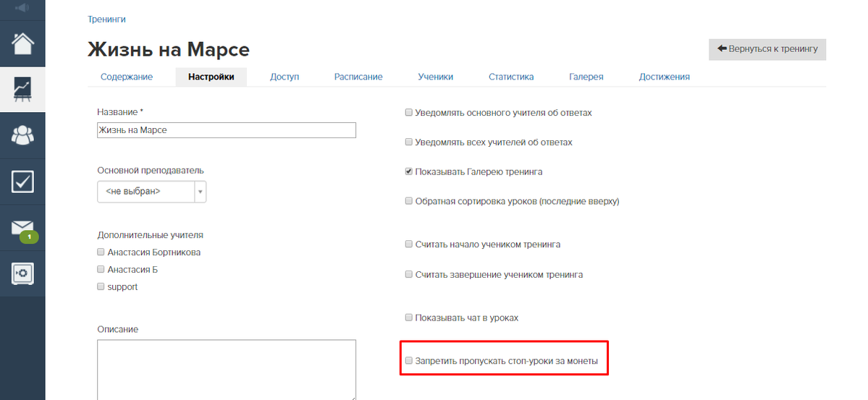Screen dimensions: 868x400
Task: Enable Запретить пропускать стоп-уроки за монеты
Action: [x=409, y=361]
